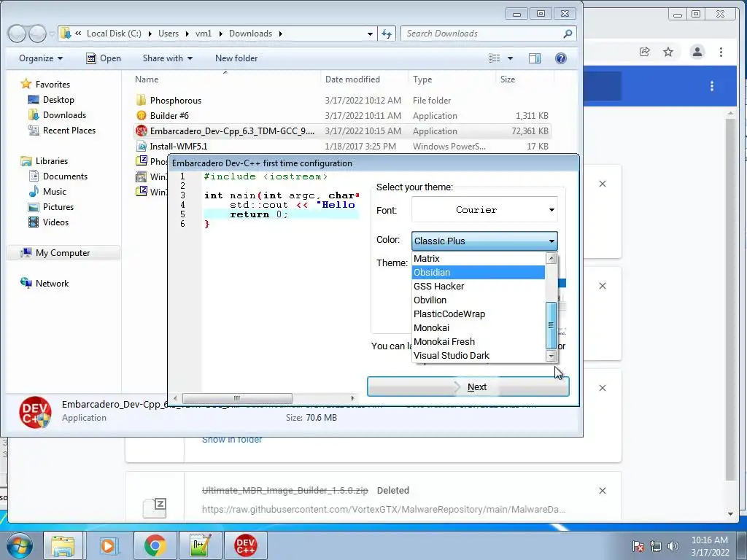The width and height of the screenshot is (747, 560).
Task: Click code preview horizontal scrollbar thumb
Action: click(x=237, y=398)
